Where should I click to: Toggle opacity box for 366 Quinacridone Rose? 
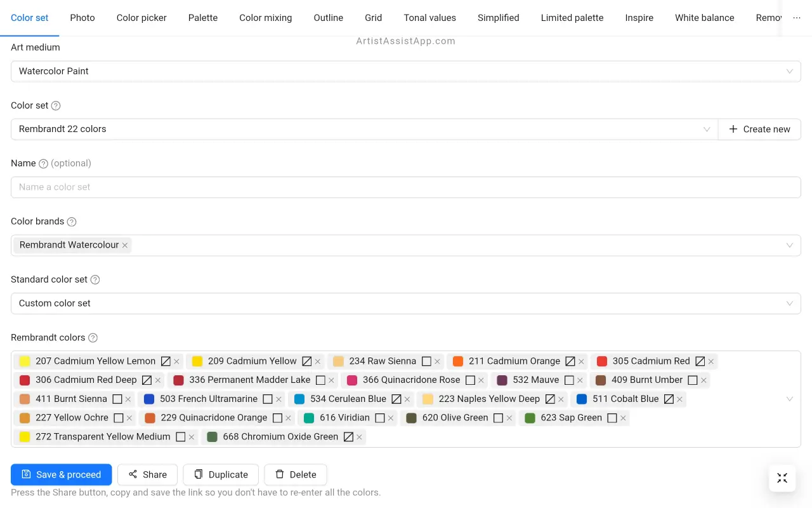coord(470,380)
